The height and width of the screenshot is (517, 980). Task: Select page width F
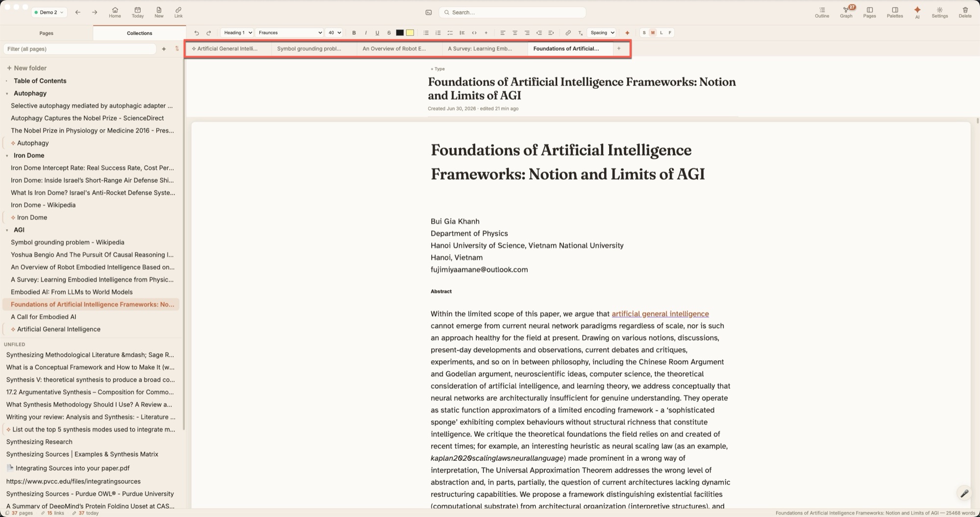[670, 33]
